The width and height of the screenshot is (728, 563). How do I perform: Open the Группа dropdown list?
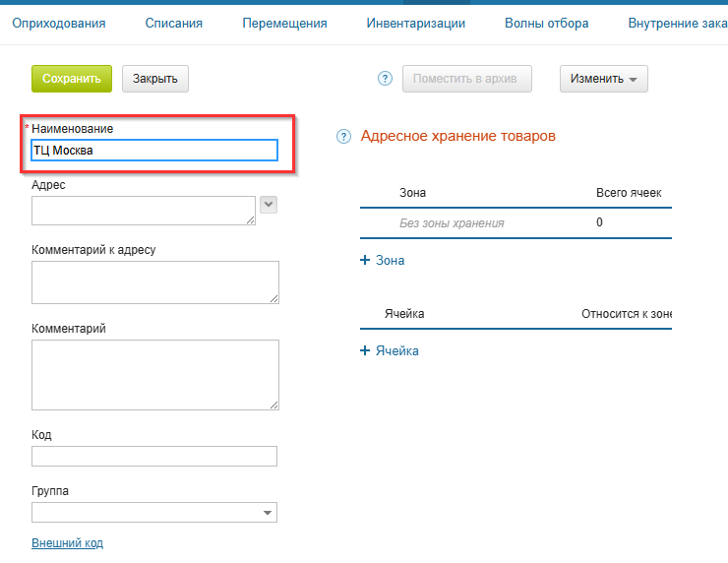pyautogui.click(x=268, y=513)
